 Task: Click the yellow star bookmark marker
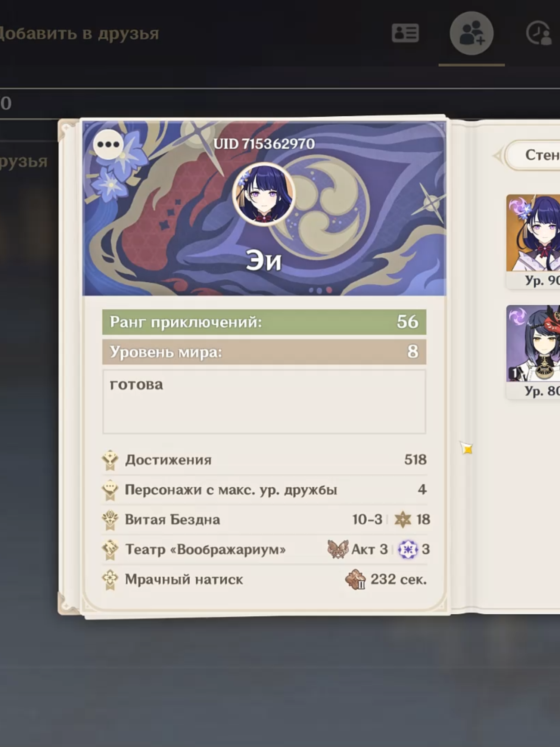click(x=467, y=448)
